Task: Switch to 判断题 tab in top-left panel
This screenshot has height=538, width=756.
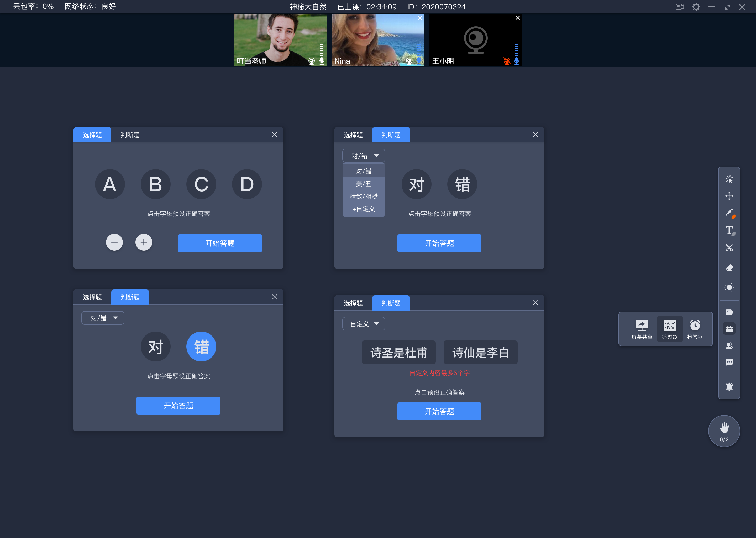Action: tap(130, 134)
